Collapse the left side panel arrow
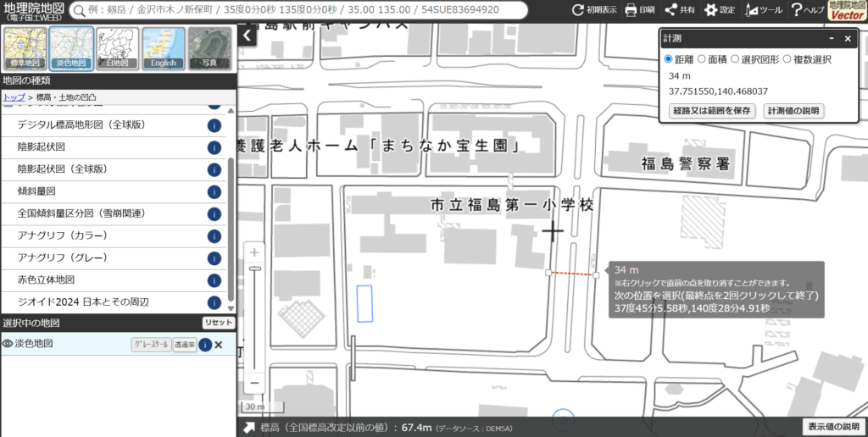The image size is (868, 437). 247,36
